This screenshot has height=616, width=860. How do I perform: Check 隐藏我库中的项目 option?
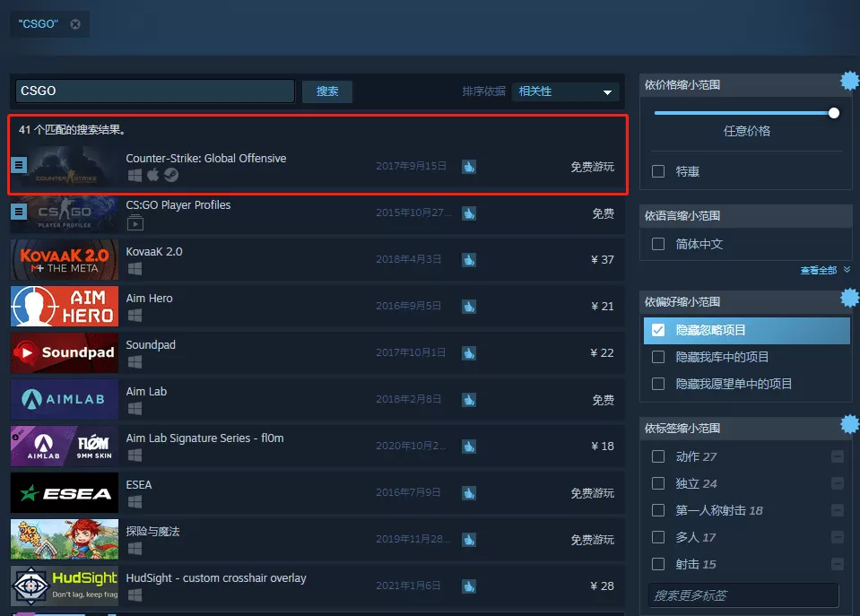pyautogui.click(x=658, y=357)
